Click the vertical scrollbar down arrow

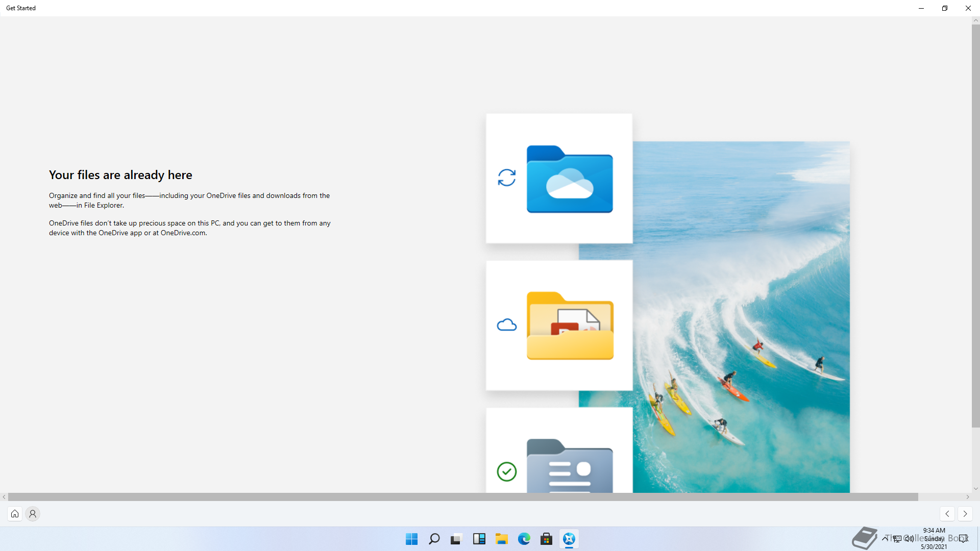(975, 489)
